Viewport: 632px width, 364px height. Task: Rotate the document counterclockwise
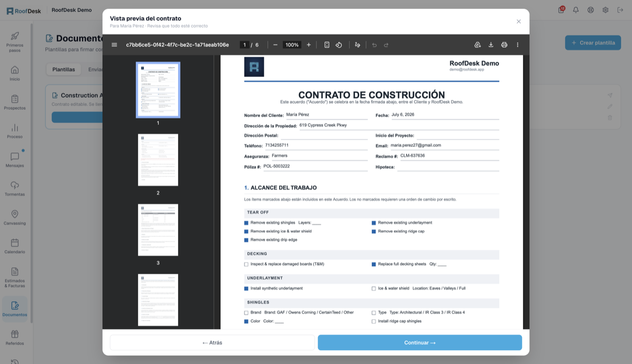339,45
